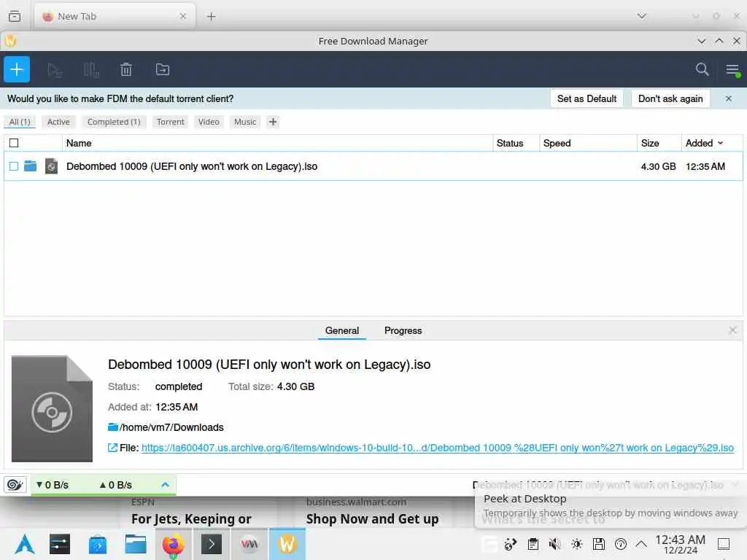Open the system settings taskbar icon

pyautogui.click(x=60, y=544)
